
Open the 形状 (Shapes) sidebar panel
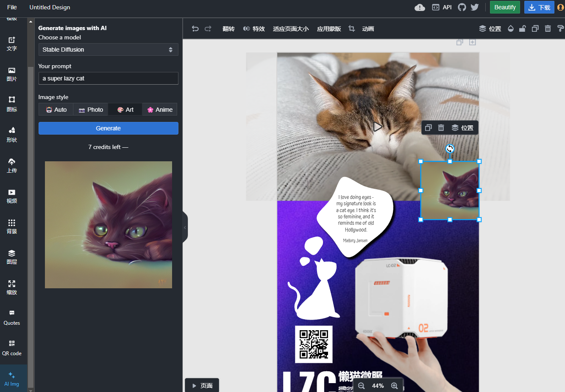click(x=12, y=135)
